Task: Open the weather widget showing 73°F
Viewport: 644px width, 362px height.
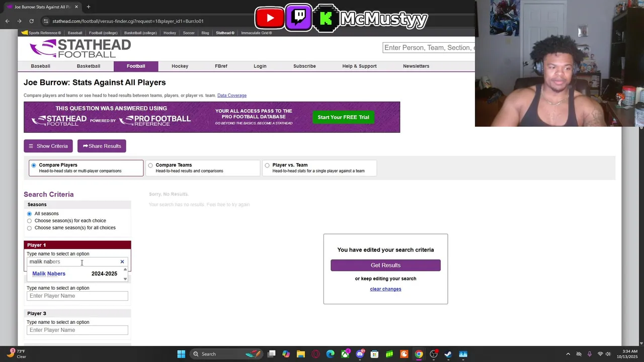Action: pos(15,353)
